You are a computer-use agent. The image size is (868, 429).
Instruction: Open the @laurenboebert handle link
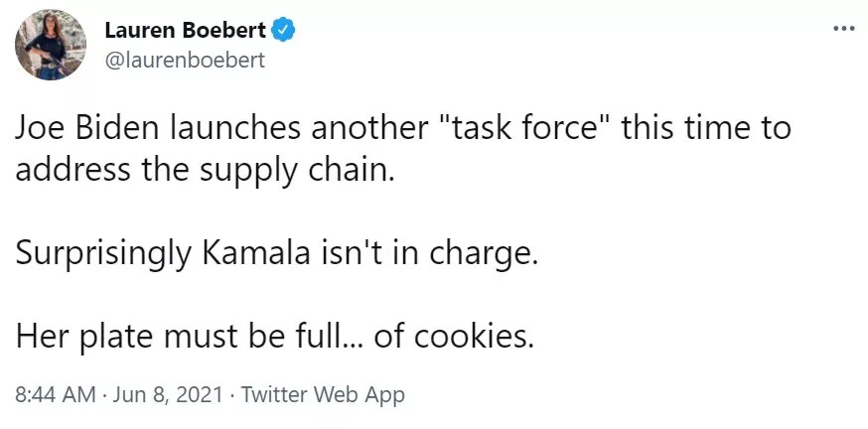185,60
